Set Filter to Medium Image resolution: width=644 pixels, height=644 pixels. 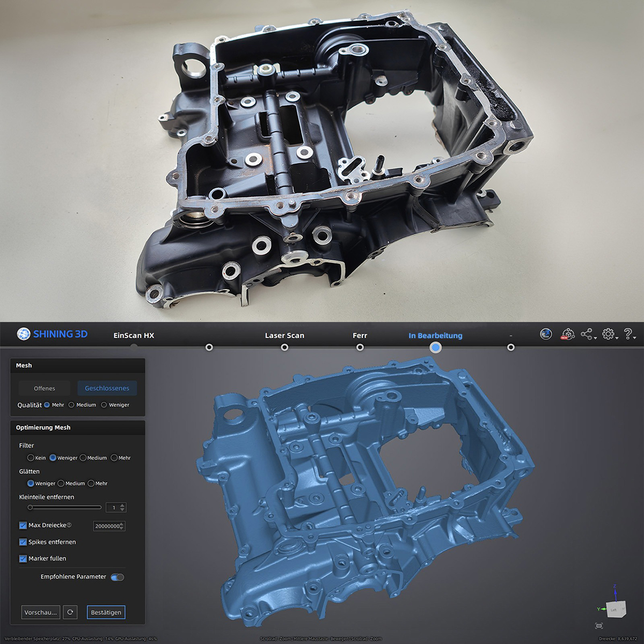[83, 458]
